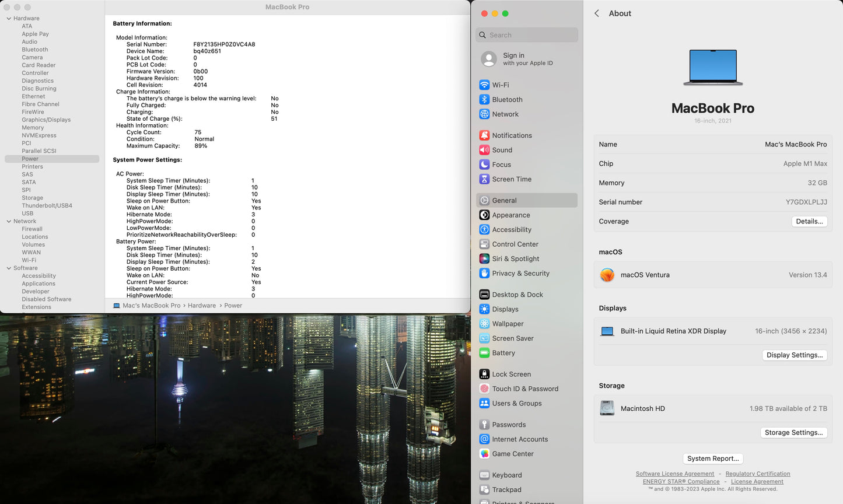Click the Siri & Spotlight icon

pos(484,258)
